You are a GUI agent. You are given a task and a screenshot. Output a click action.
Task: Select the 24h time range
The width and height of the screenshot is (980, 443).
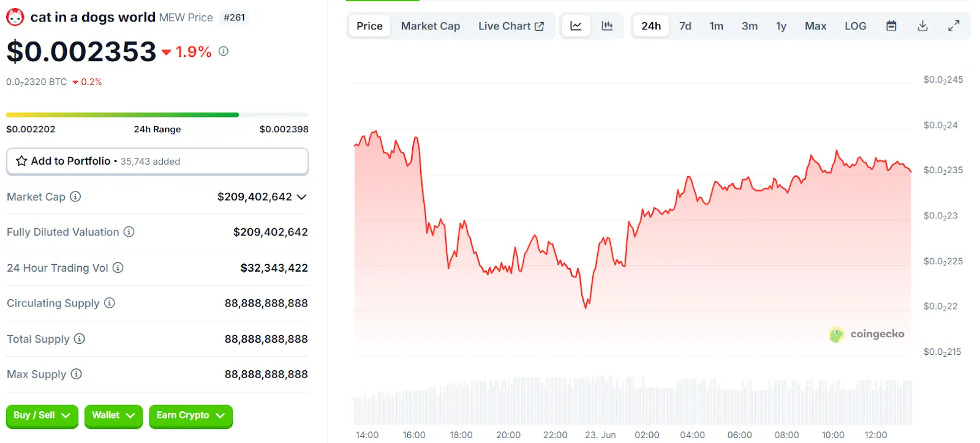coord(651,26)
